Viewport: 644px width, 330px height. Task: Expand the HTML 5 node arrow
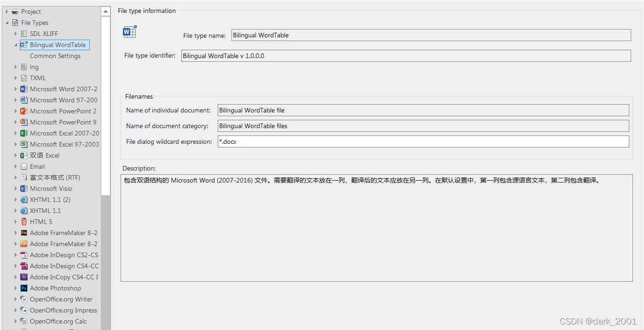pyautogui.click(x=16, y=222)
